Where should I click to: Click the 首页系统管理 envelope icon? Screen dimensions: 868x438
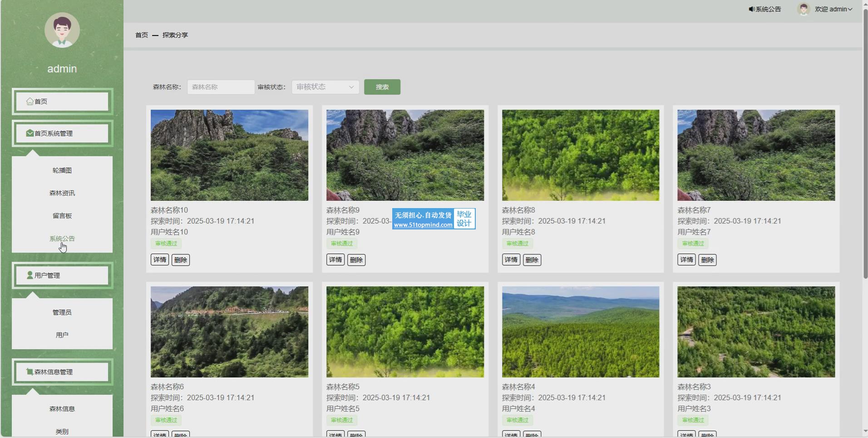(x=30, y=133)
